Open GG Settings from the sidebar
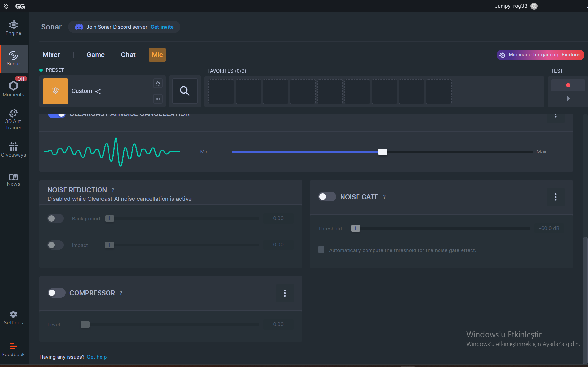This screenshot has height=367, width=588. 13,318
